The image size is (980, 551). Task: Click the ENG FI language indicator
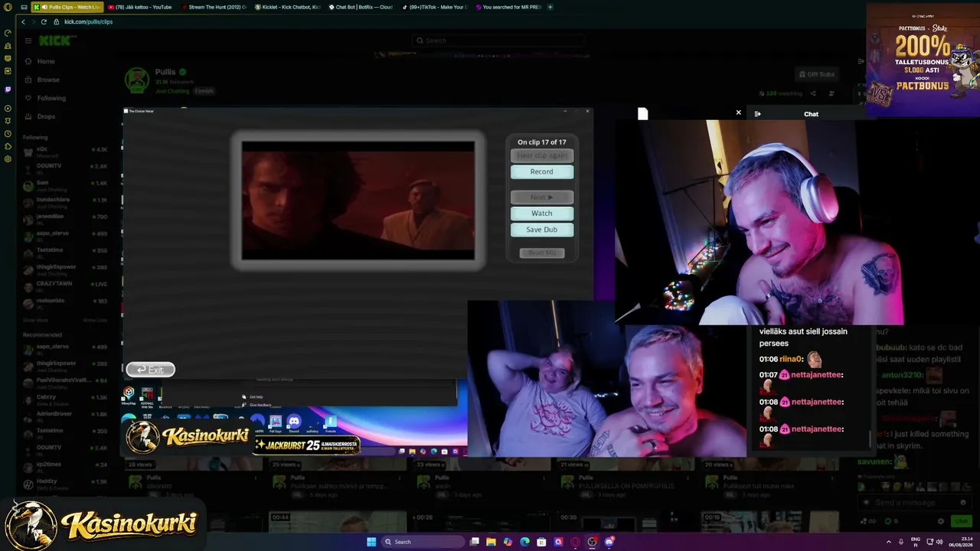pos(915,542)
